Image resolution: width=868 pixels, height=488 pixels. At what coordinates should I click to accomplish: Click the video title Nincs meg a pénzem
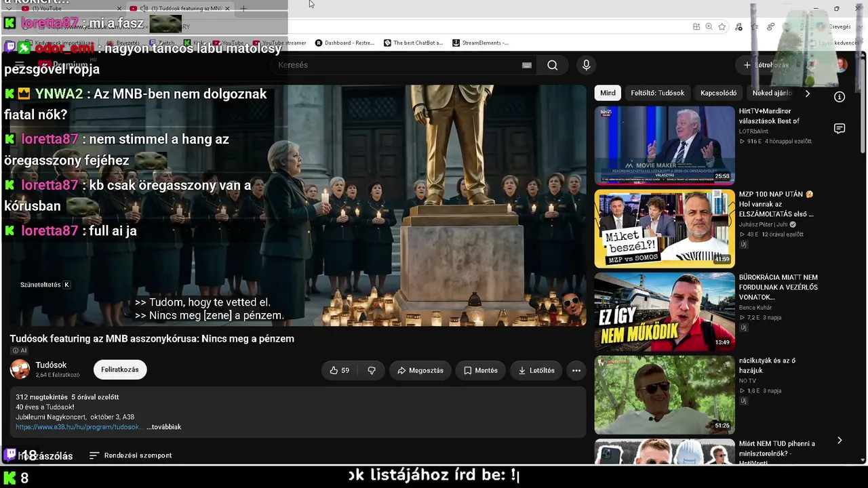(x=152, y=338)
